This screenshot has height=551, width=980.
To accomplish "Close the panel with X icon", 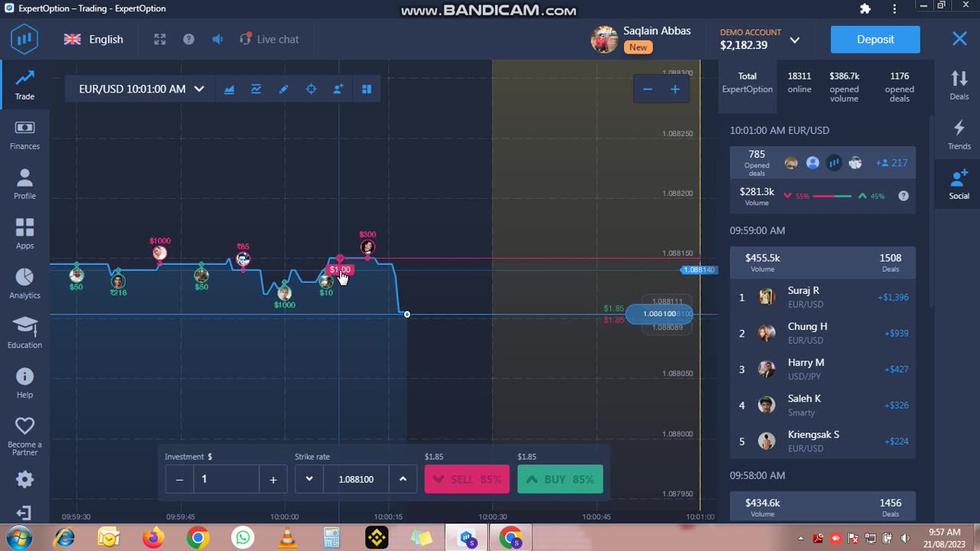I will pyautogui.click(x=959, y=39).
